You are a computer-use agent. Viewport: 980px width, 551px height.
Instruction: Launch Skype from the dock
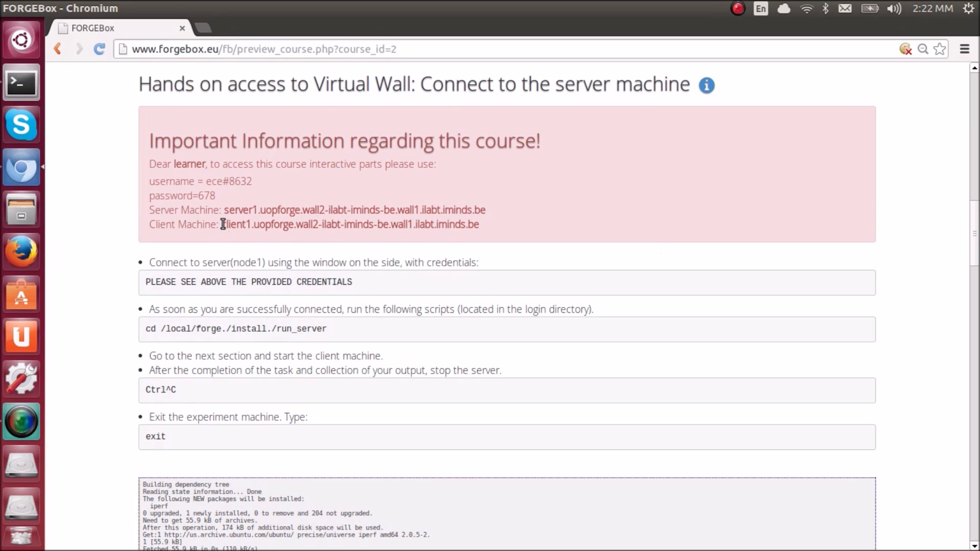pyautogui.click(x=21, y=124)
